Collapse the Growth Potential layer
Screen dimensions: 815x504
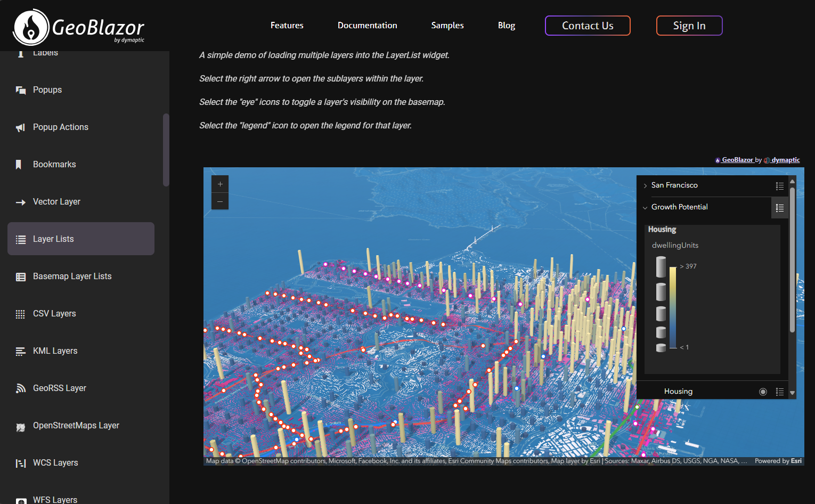645,208
